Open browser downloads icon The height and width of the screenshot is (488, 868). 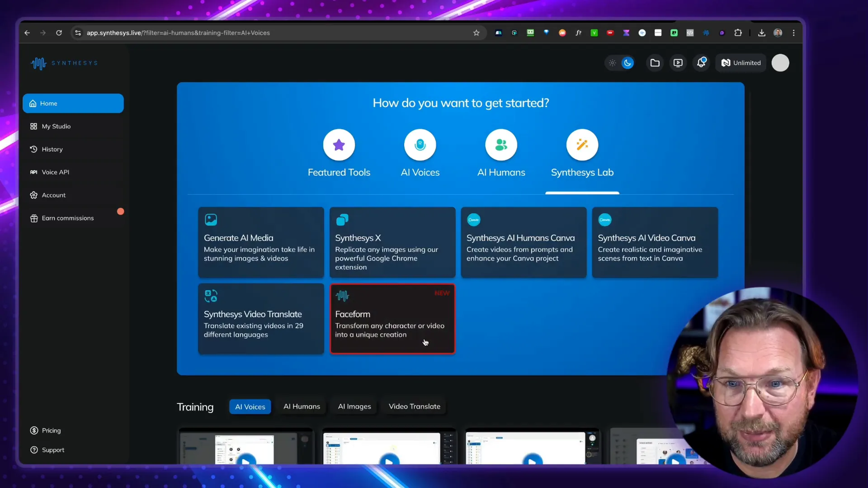point(762,33)
